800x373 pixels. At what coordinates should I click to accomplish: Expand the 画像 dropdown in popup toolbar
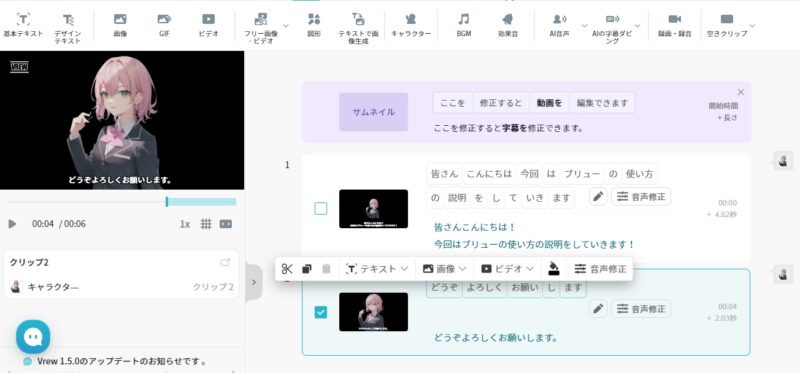(445, 269)
